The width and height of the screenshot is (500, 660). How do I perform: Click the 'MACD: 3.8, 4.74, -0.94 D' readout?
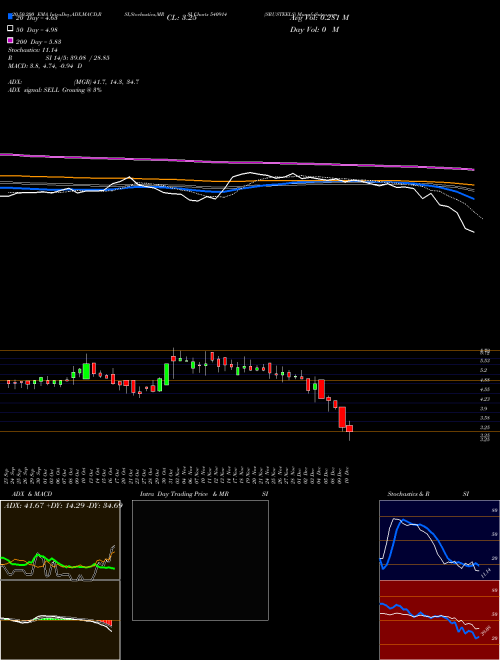(45, 66)
